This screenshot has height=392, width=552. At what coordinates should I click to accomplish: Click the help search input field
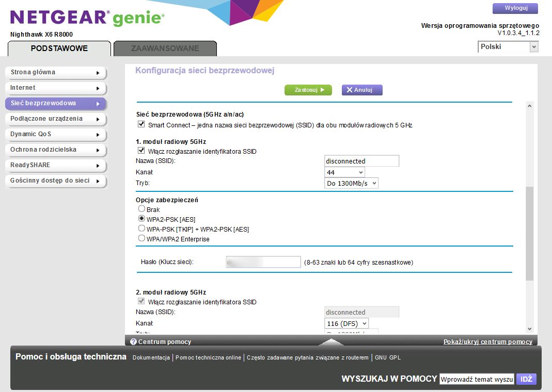click(x=477, y=379)
